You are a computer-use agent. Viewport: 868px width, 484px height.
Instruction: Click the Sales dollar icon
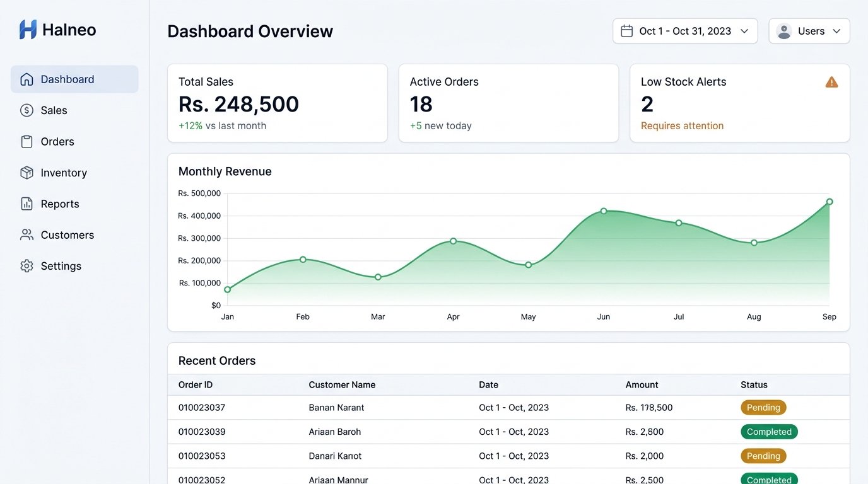26,110
